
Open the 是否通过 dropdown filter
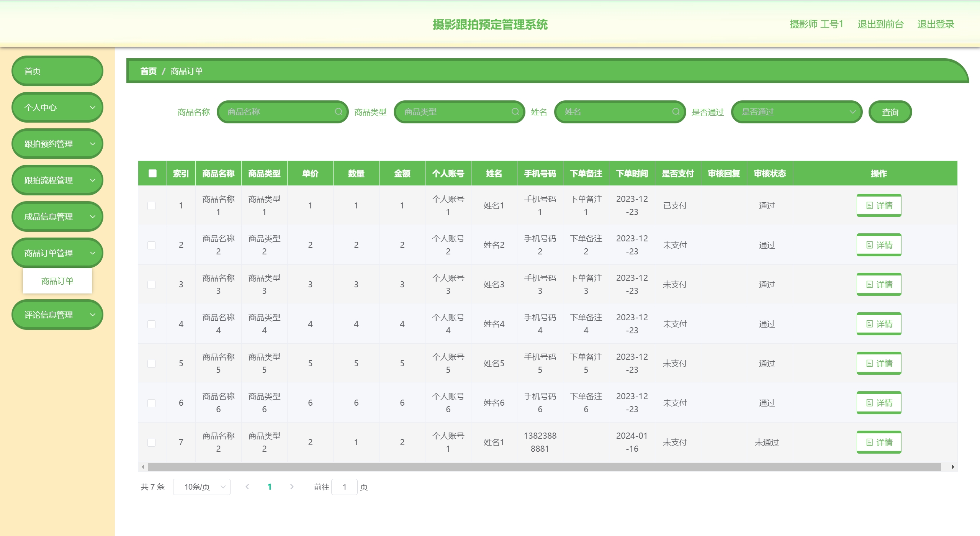(x=796, y=112)
